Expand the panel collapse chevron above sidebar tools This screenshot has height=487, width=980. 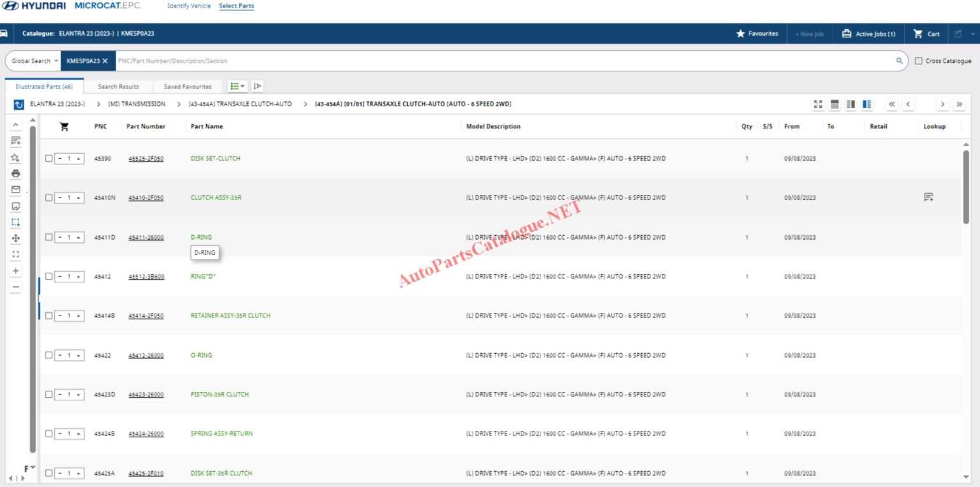tap(16, 125)
